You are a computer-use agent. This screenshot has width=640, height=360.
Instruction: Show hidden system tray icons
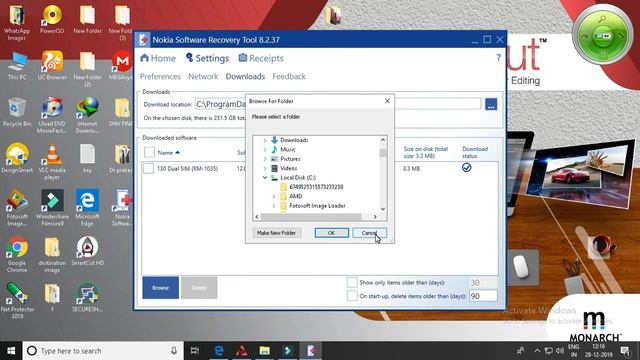pos(537,351)
